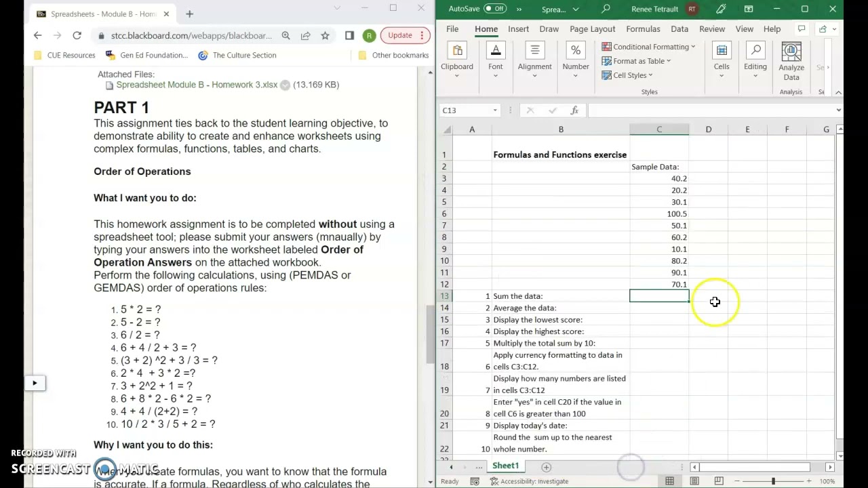Click the Insert Function fx icon
Viewport: 868px width, 488px height.
(x=574, y=110)
